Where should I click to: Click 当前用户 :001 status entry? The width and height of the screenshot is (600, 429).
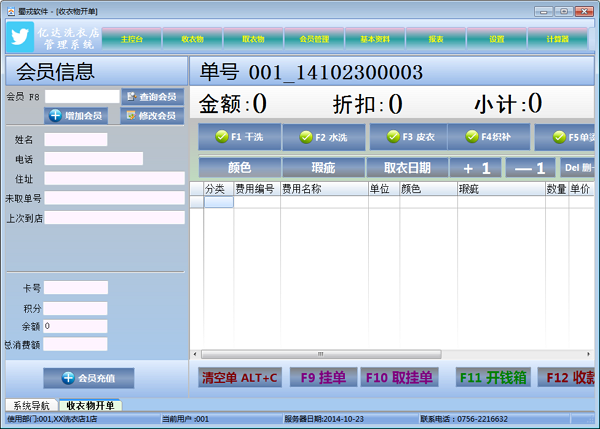point(185,419)
